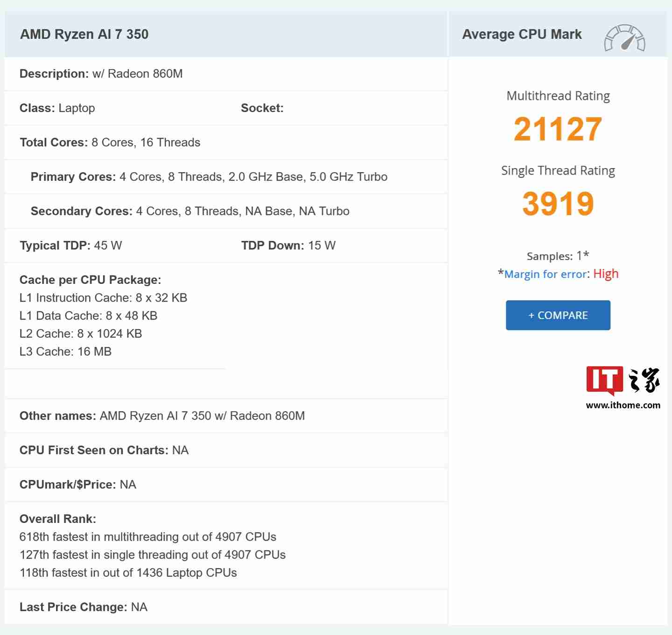
Task: Click the www.ithome.com link
Action: [624, 405]
